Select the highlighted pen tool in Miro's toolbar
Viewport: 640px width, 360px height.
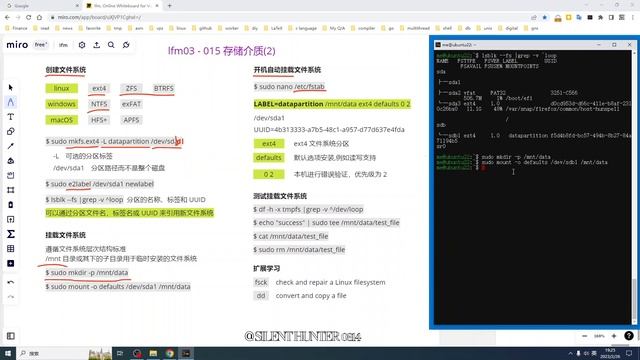pyautogui.click(x=11, y=102)
